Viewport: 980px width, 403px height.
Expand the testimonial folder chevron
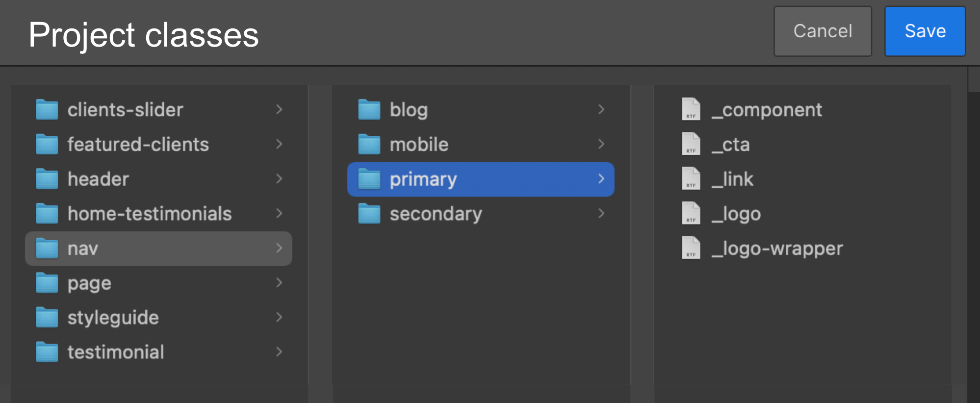point(279,352)
